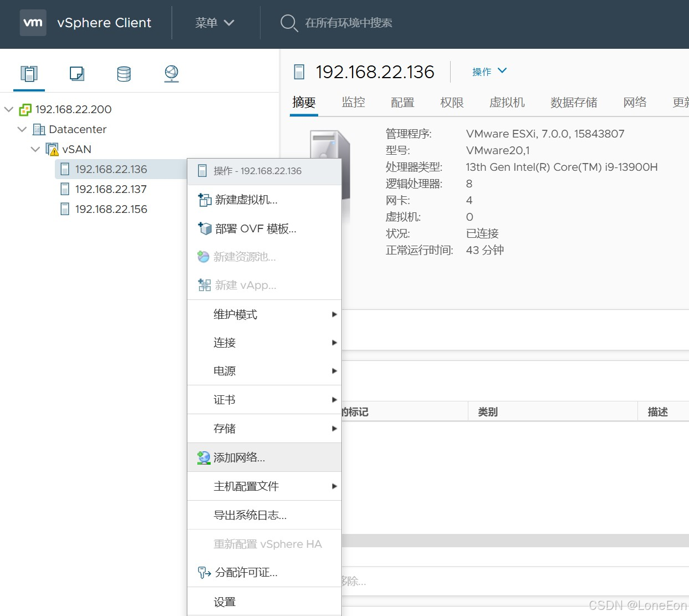Click host icon beside 192.168.22.156

point(65,209)
